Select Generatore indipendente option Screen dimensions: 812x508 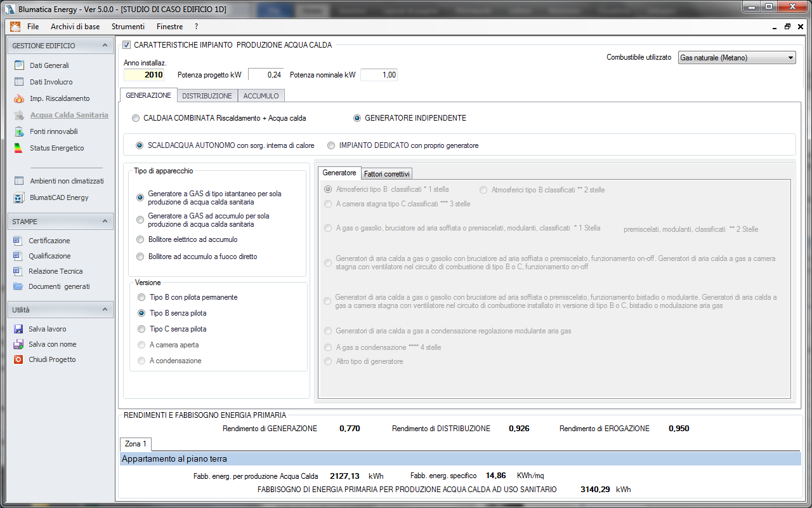point(357,118)
